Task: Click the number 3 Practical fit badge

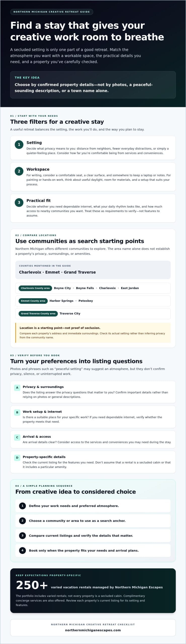Action: point(19,202)
